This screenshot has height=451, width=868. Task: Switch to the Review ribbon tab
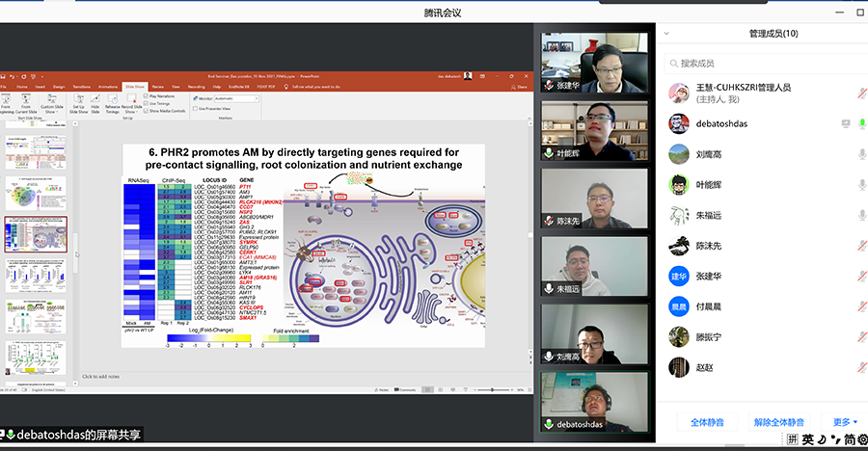(x=158, y=86)
